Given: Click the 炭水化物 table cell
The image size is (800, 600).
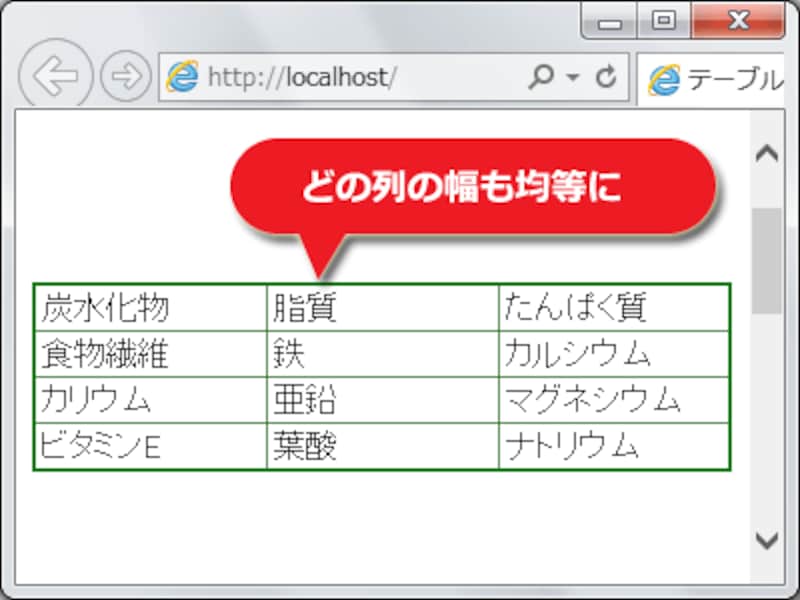Looking at the screenshot, I should pos(151,308).
